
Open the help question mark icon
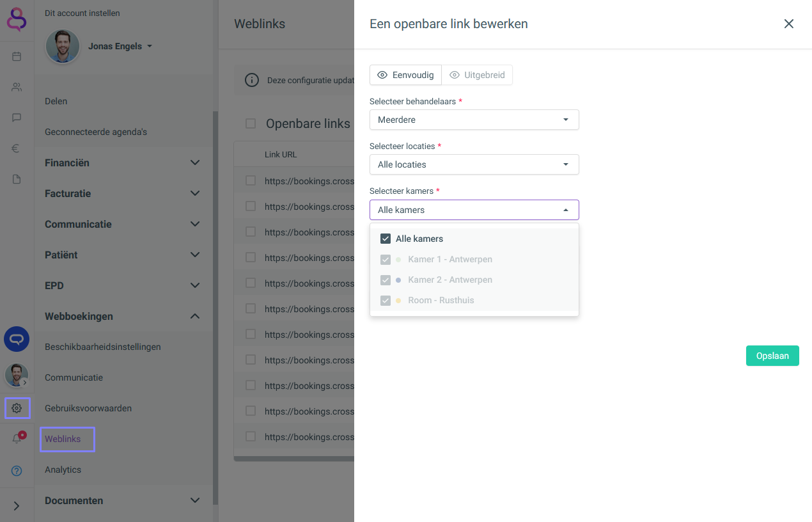(17, 471)
